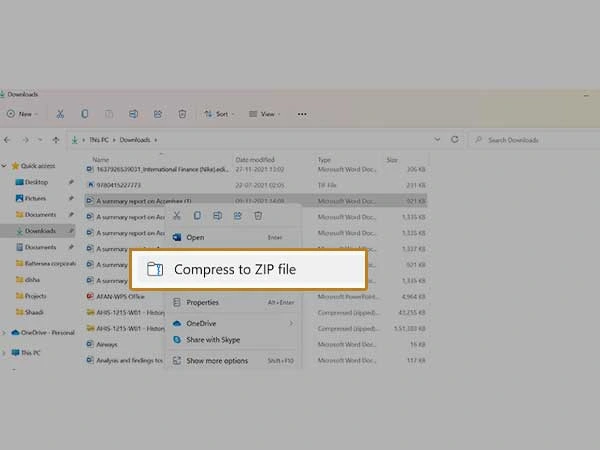
Task: Select Desktop in the sidebar
Action: (36, 182)
